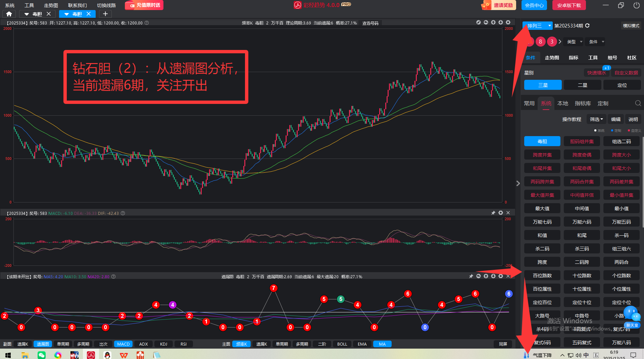The height and width of the screenshot is (359, 644).
Task: Expand the 类型 dropdown
Action: pos(574,42)
